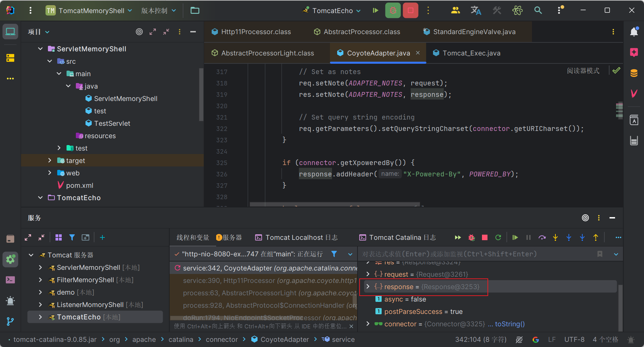
Task: Group services grid icon
Action: point(59,237)
